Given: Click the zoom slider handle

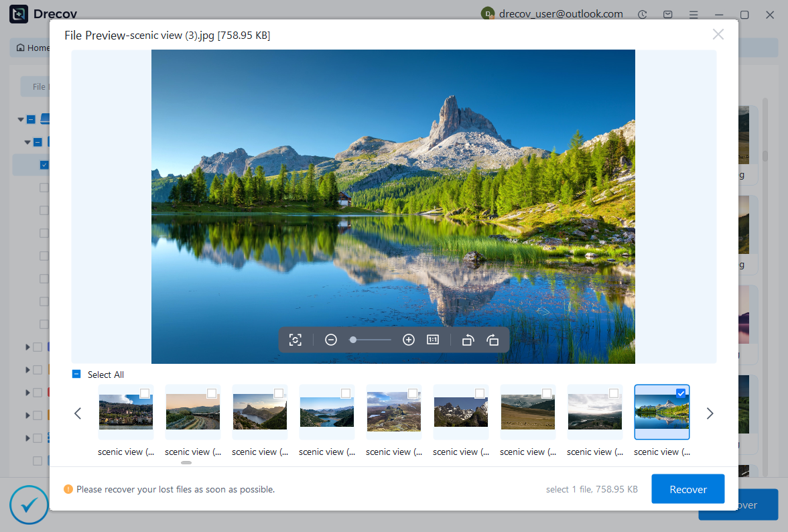Looking at the screenshot, I should pos(353,340).
